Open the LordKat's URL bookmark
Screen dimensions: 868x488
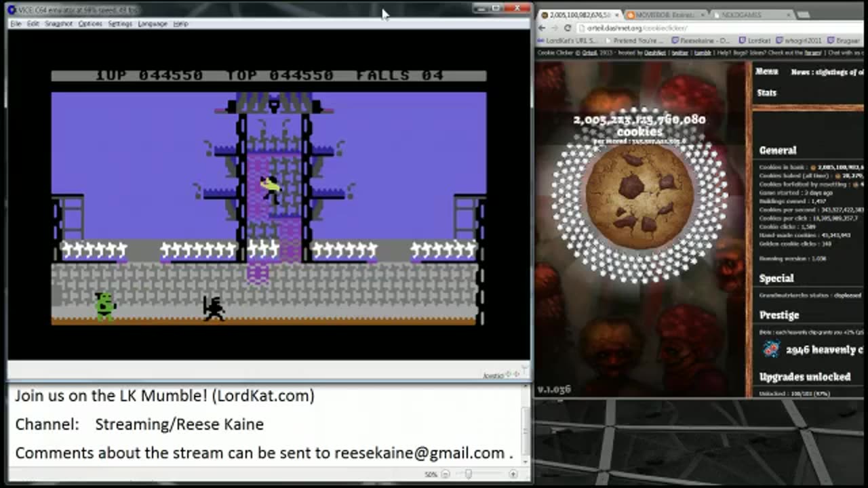(567, 41)
